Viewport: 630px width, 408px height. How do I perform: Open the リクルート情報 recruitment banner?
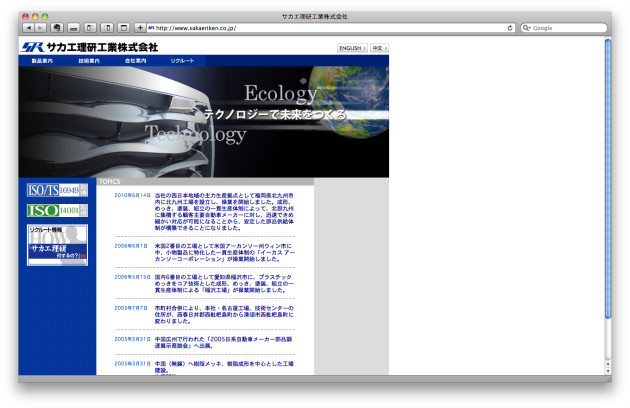pyautogui.click(x=57, y=245)
